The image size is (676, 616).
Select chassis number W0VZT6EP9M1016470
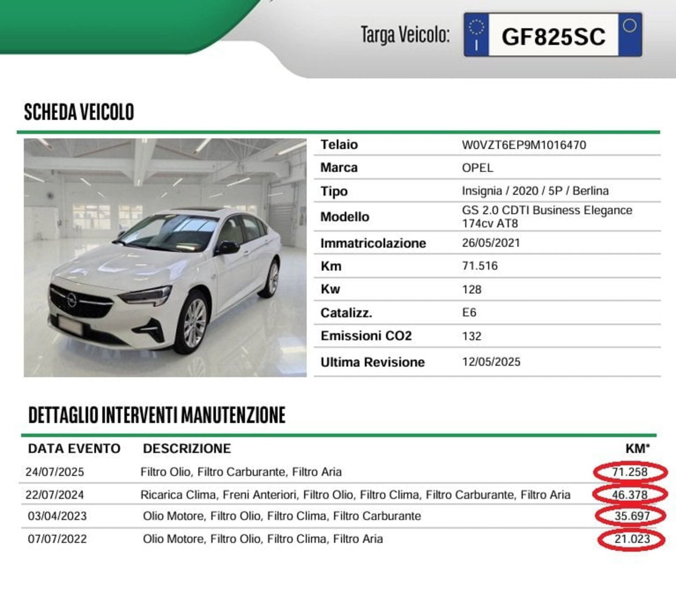(x=524, y=145)
